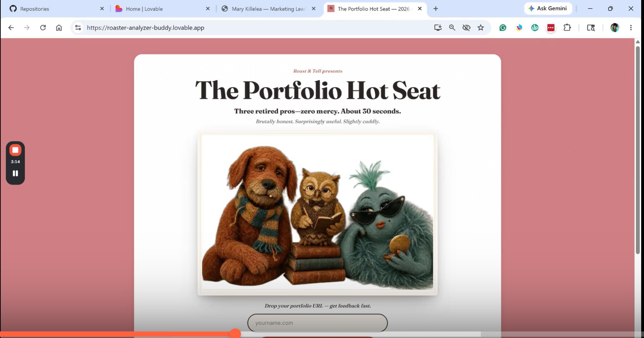Open the browser home page

click(x=59, y=28)
